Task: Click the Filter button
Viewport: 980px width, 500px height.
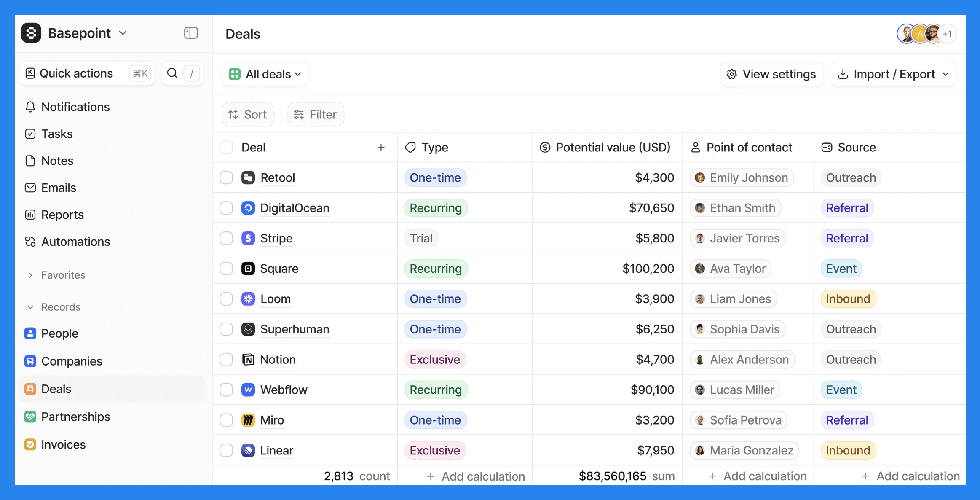Action: (x=316, y=115)
